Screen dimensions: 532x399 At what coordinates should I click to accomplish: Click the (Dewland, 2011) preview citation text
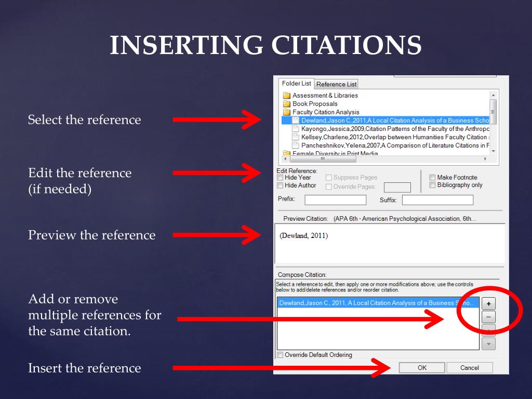(x=303, y=235)
